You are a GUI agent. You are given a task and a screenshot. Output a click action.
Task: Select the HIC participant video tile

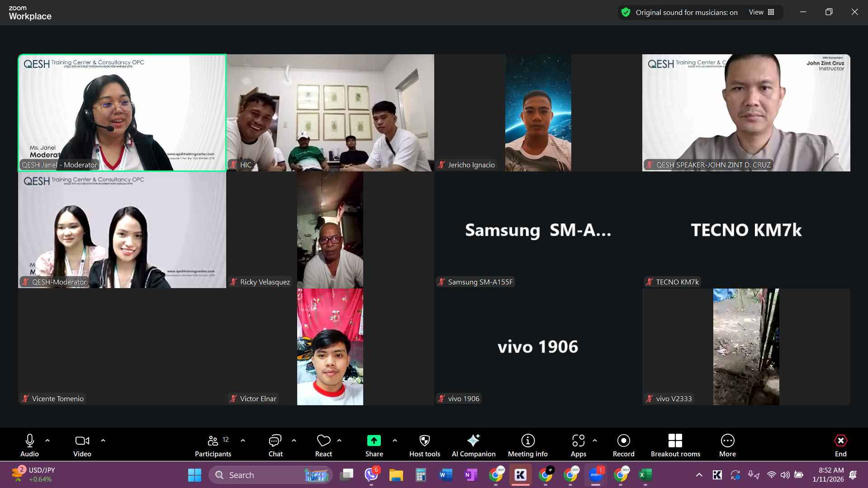click(330, 113)
